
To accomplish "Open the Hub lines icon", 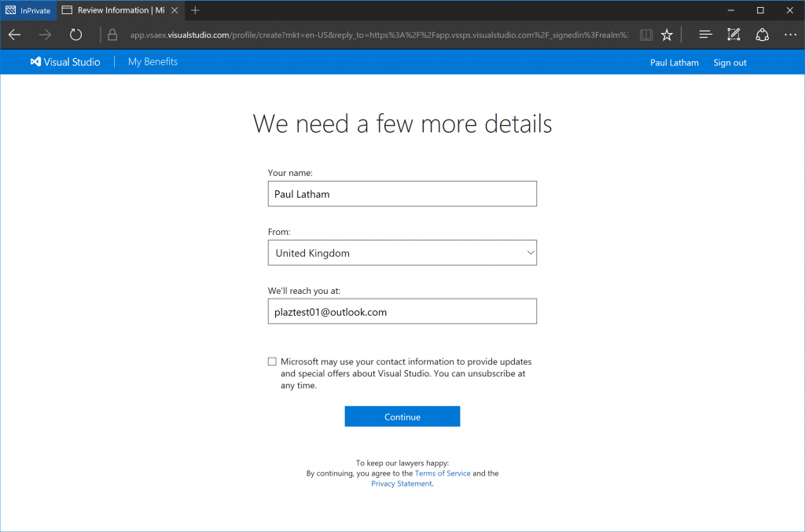I will coord(705,35).
